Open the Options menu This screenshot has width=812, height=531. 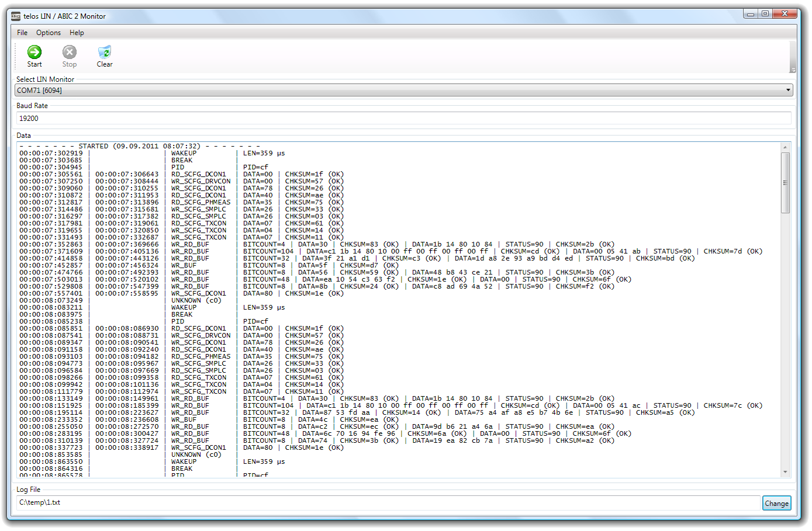pos(49,33)
